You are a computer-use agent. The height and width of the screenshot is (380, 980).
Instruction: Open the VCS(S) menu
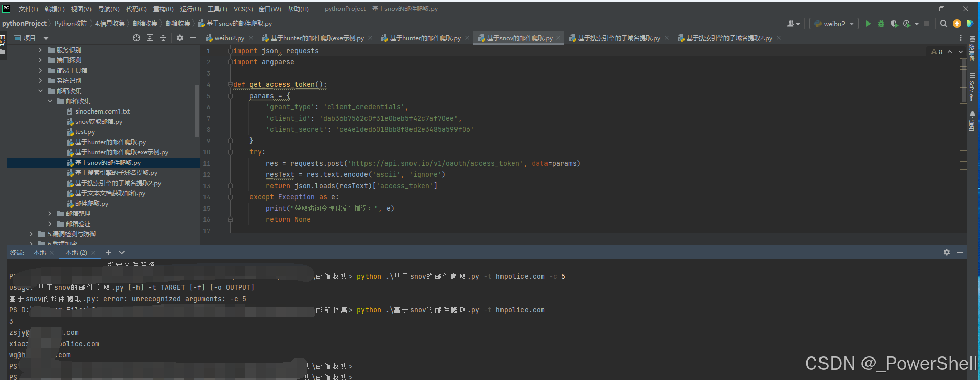pyautogui.click(x=243, y=9)
